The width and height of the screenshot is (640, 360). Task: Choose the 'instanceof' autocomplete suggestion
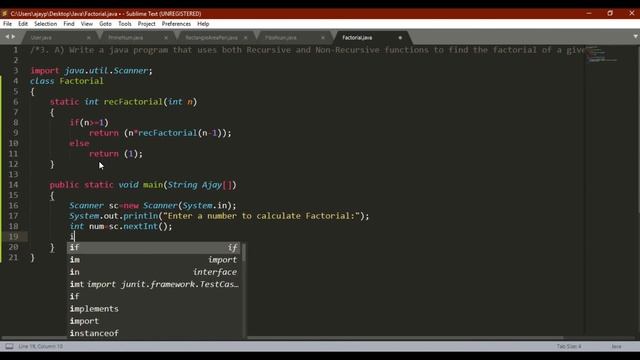click(x=153, y=333)
